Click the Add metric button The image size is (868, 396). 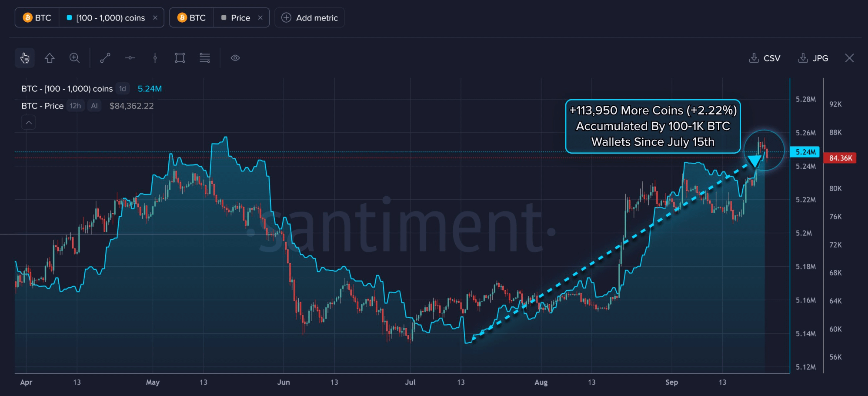pyautogui.click(x=310, y=18)
